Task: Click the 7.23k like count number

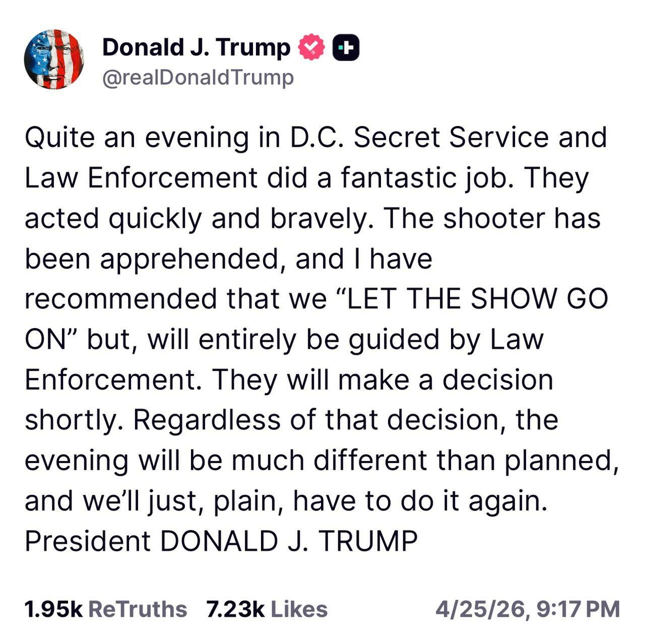Action: 235,609
